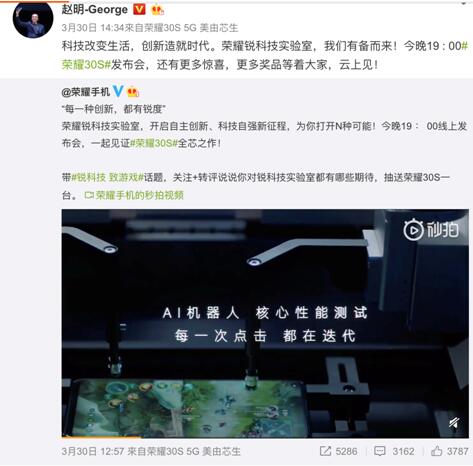473x466 pixels.
Task: Open the comments icon with 3162
Action: click(394, 451)
